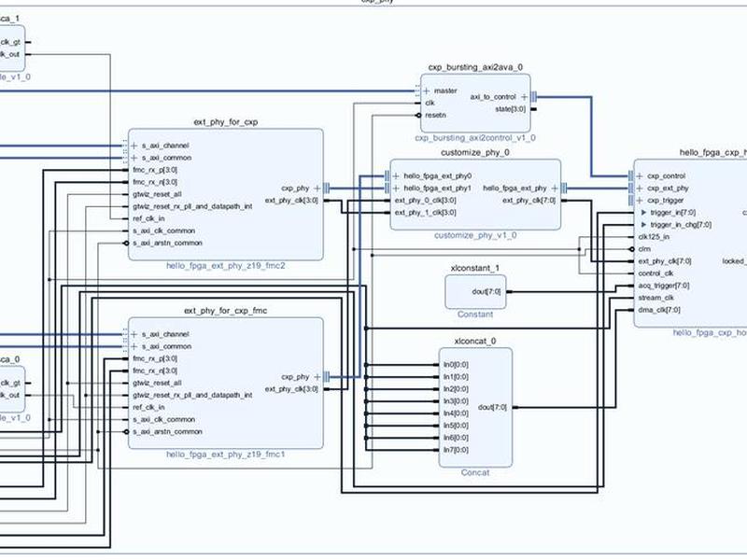The image size is (747, 560).
Task: Select gtwiz_reset_rx_pll_and_datapath_int on ext_phy_for_cxp_fmc
Action: tap(192, 395)
